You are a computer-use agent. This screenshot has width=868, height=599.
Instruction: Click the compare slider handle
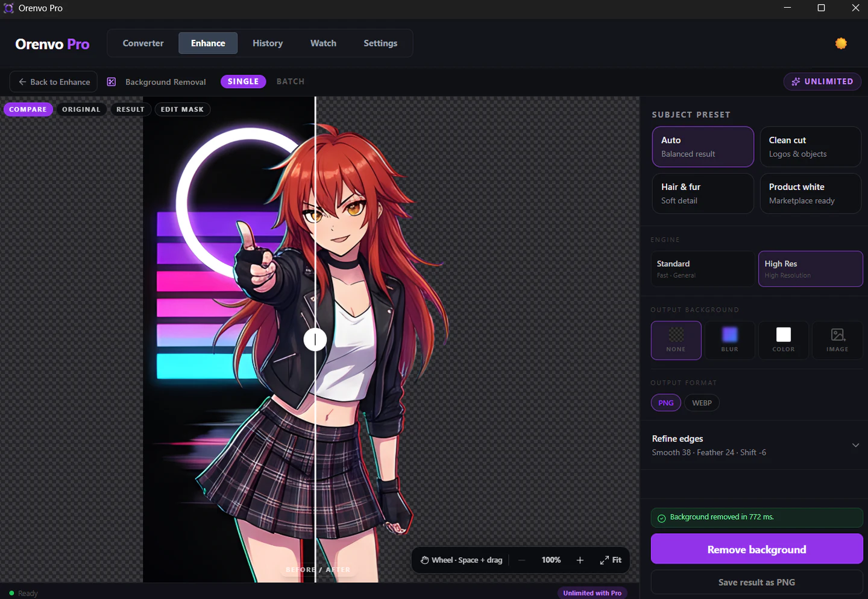pyautogui.click(x=315, y=340)
